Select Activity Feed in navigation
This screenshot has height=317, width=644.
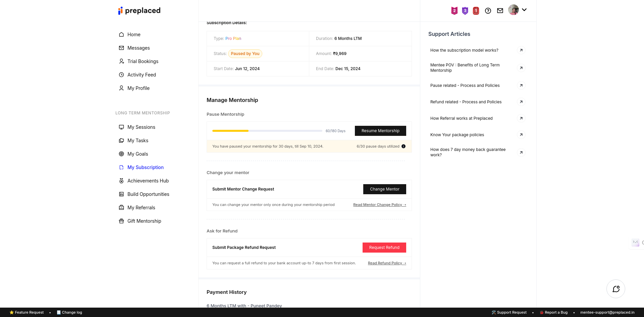[x=142, y=75]
